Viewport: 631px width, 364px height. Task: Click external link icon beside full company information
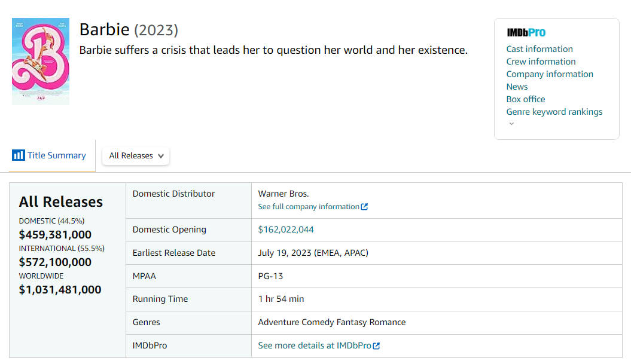pyautogui.click(x=364, y=207)
